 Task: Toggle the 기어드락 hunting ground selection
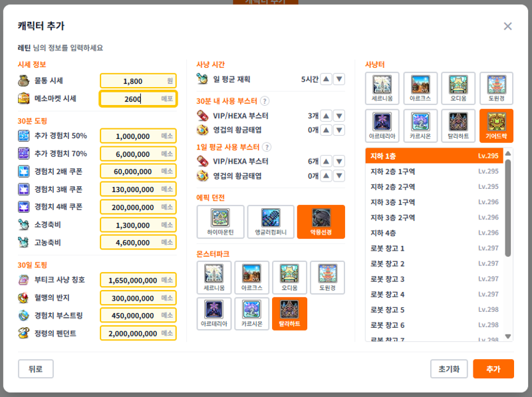click(496, 126)
